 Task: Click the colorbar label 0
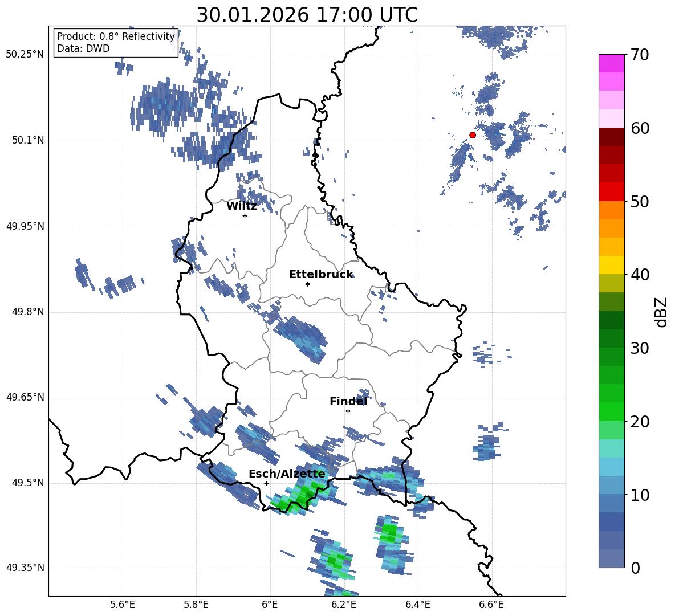pyautogui.click(x=636, y=568)
